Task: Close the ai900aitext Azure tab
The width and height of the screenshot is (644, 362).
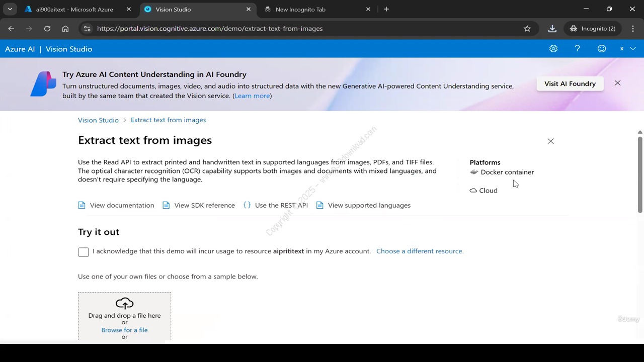Action: 129,9
